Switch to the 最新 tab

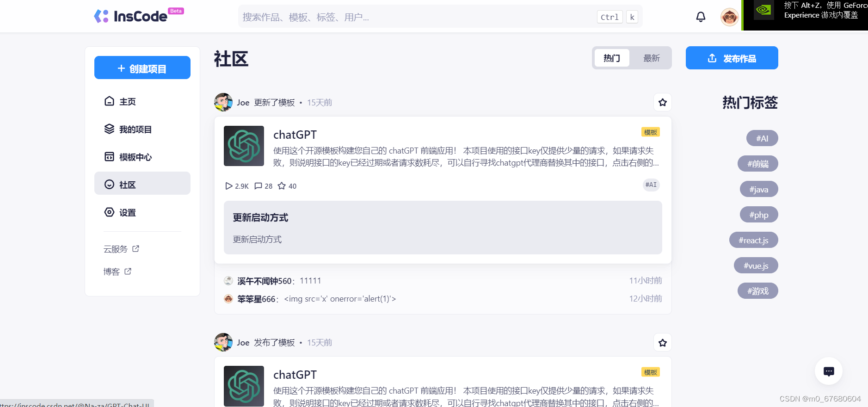(x=651, y=58)
